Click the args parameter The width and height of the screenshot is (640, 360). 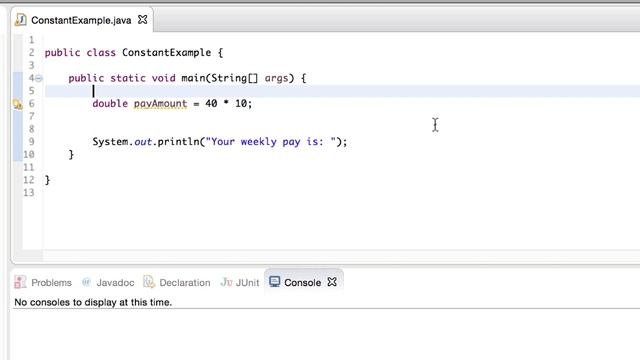276,78
